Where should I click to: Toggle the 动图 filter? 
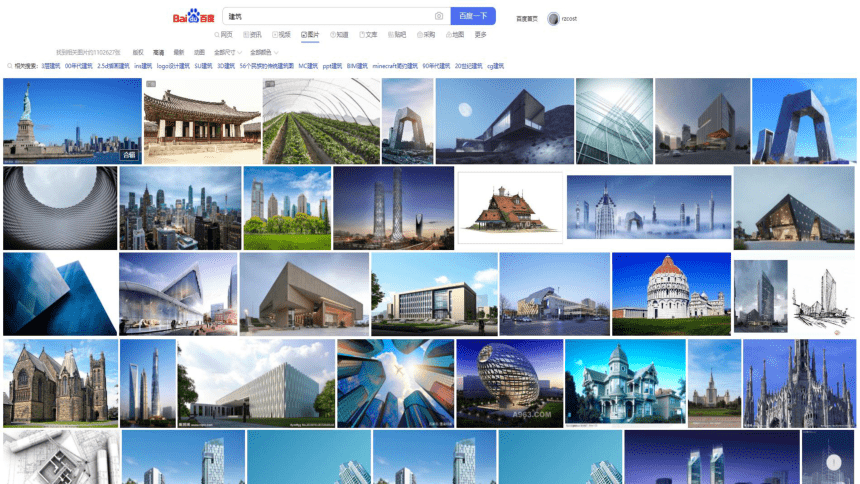pos(199,53)
